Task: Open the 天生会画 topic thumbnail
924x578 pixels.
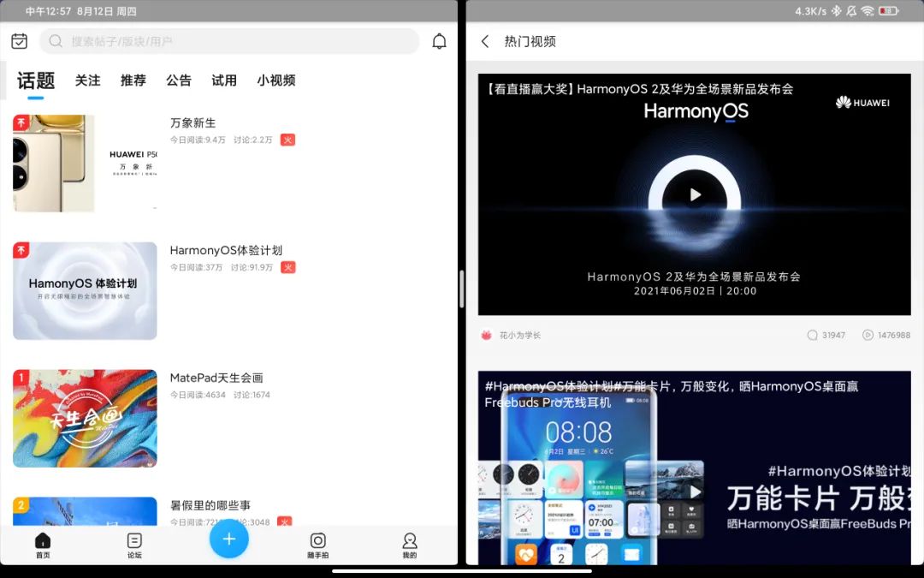Action: tap(85, 418)
